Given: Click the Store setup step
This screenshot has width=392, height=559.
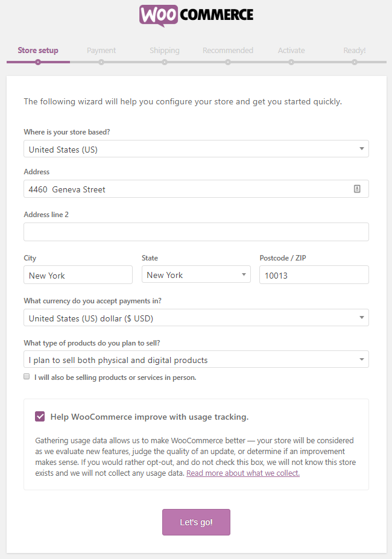Looking at the screenshot, I should pos(38,51).
